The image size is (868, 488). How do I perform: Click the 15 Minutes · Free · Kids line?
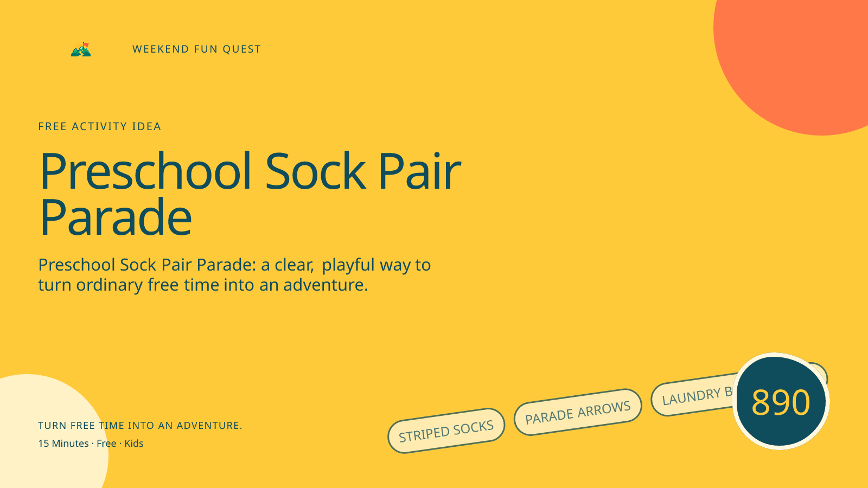tap(91, 444)
